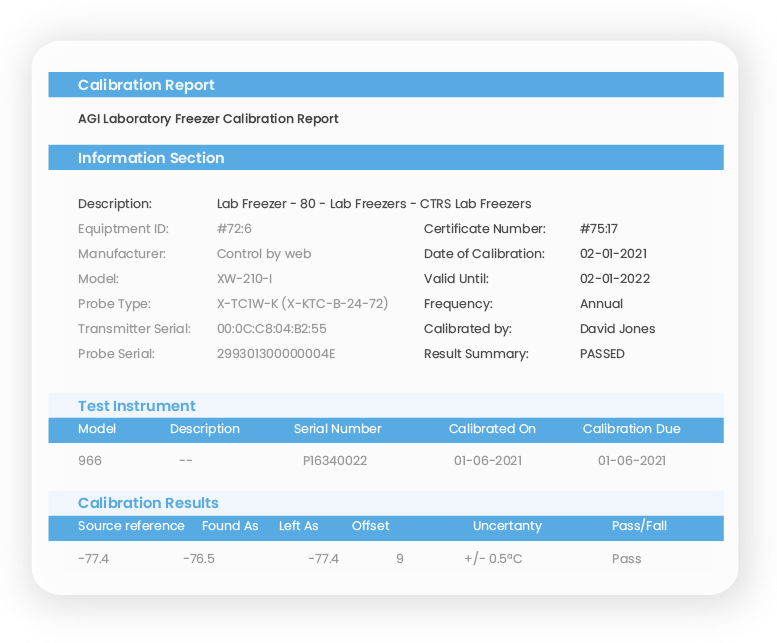Select the Model column header
Image resolution: width=777 pixels, height=643 pixels.
[x=97, y=429]
